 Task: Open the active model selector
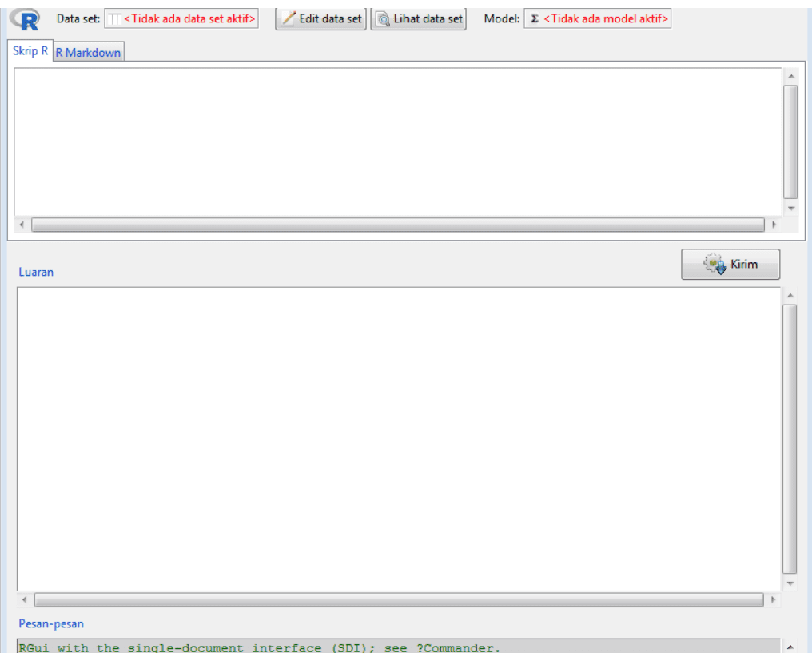tap(598, 18)
